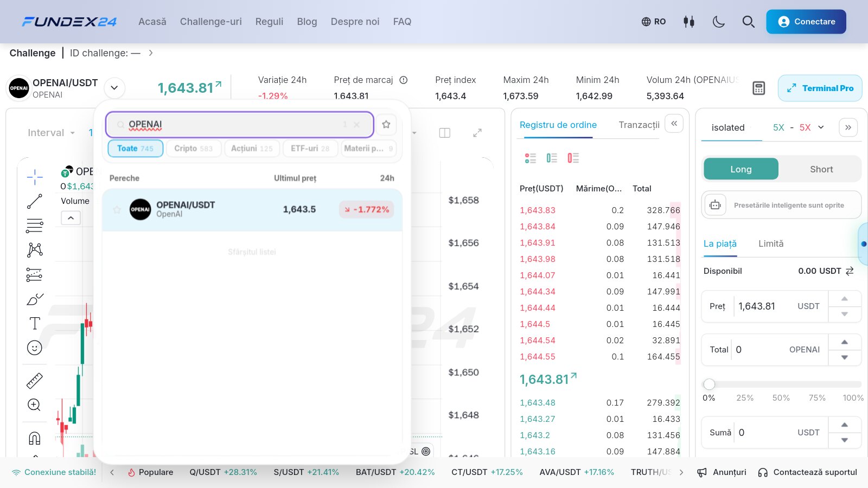Select the crosshair cursor tool
This screenshot has width=868, height=488.
[35, 177]
